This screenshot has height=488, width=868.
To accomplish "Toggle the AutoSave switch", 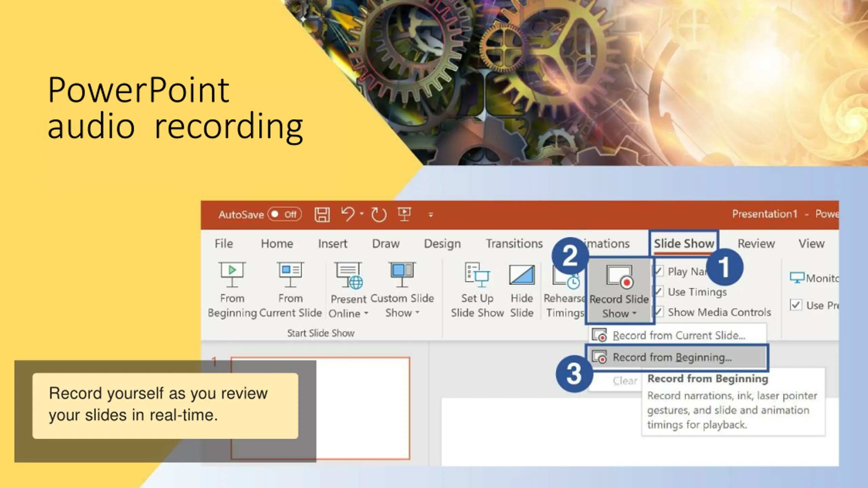I will click(x=284, y=214).
